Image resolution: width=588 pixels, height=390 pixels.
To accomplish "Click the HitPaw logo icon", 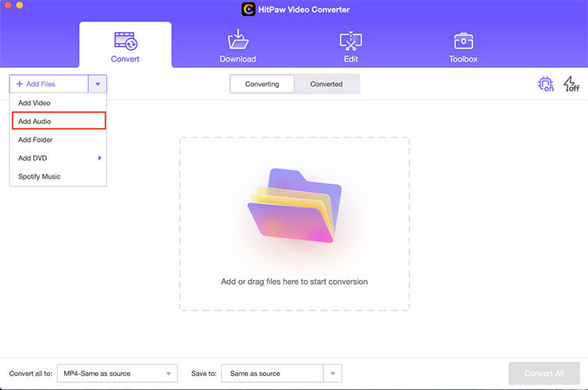I will click(x=248, y=9).
